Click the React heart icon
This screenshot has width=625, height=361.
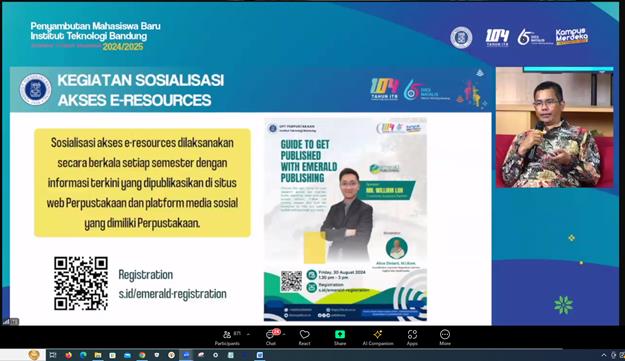pyautogui.click(x=305, y=337)
